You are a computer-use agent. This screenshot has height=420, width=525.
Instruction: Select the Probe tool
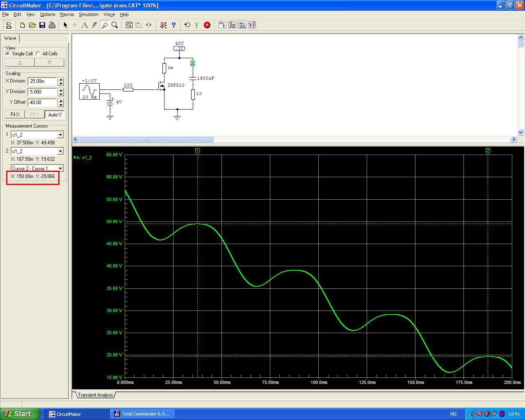coord(105,25)
